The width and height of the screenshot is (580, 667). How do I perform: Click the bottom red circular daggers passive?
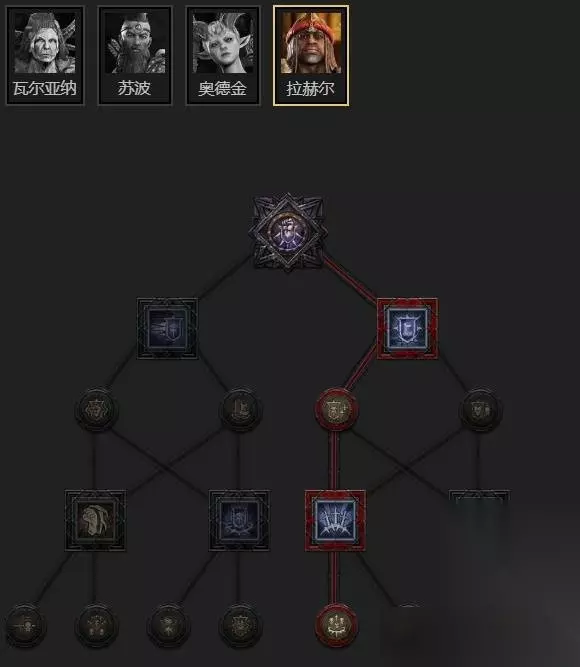[x=336, y=625]
